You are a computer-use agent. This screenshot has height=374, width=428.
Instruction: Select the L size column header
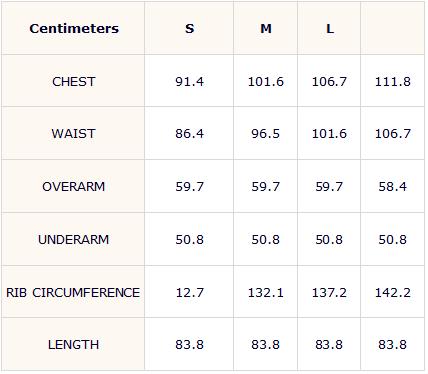(330, 29)
